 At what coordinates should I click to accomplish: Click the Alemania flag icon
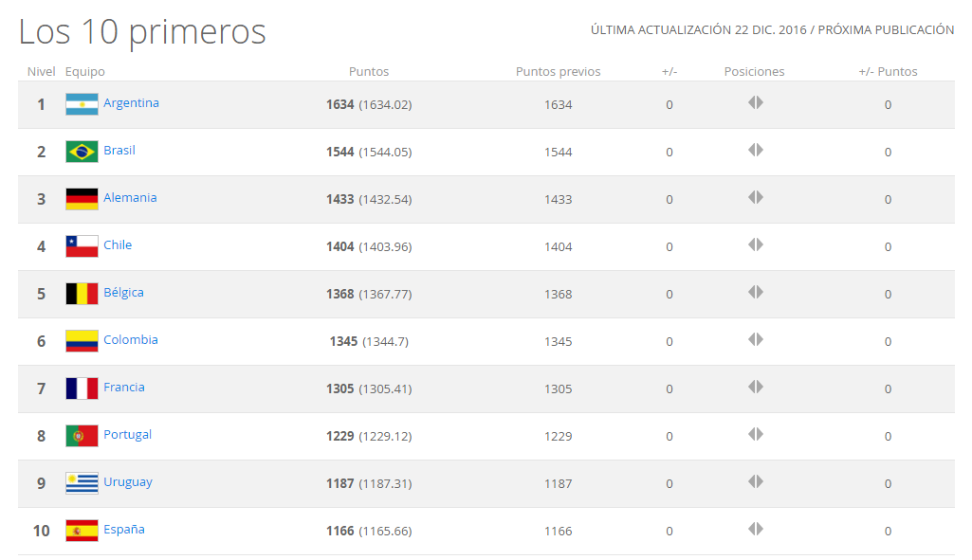pos(82,199)
